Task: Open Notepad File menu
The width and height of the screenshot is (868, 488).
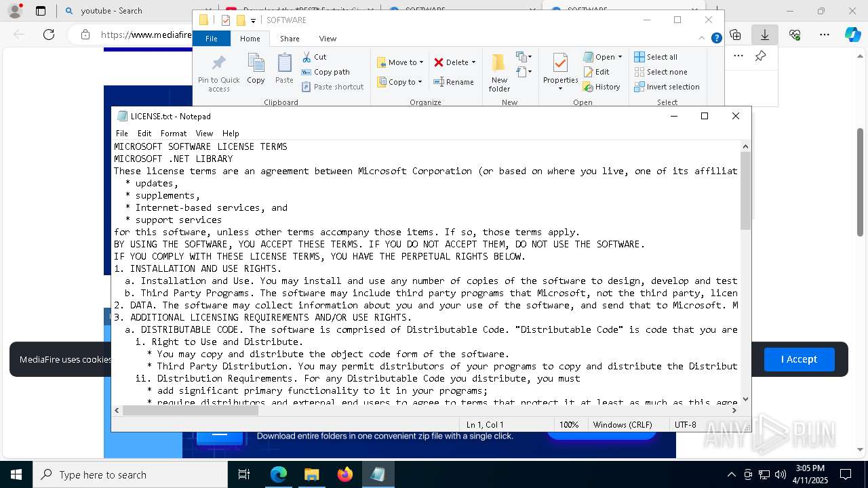Action: 122,134
